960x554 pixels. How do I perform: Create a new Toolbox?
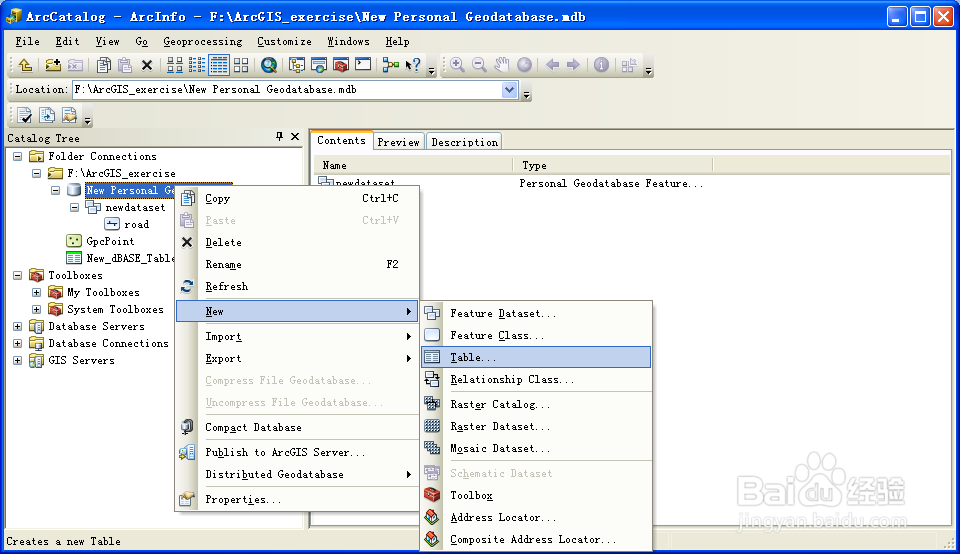pos(536,495)
